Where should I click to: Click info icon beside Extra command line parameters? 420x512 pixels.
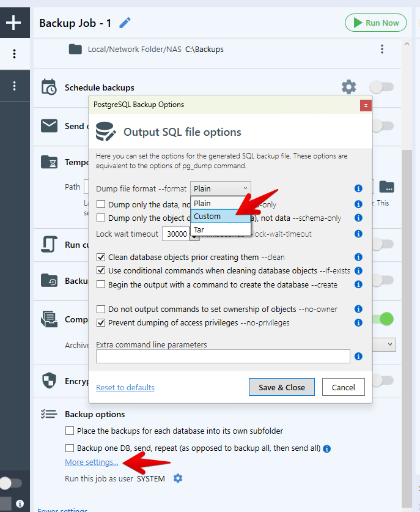[x=359, y=357]
